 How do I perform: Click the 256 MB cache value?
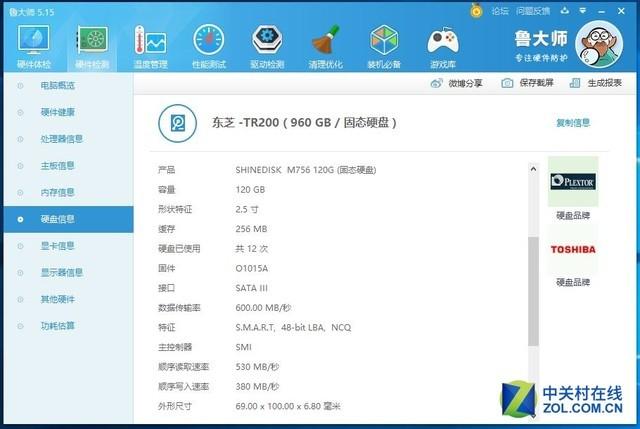(251, 229)
